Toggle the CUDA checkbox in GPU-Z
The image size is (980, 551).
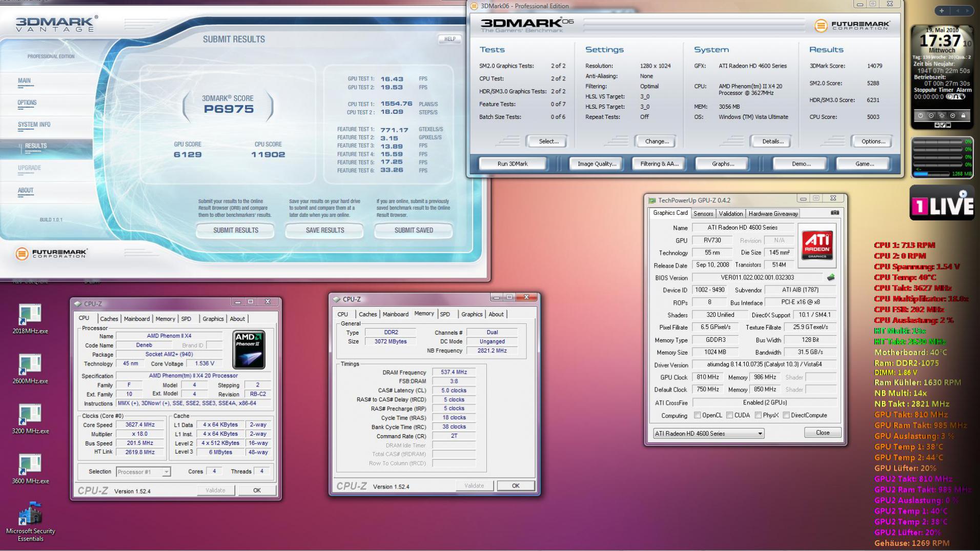click(x=729, y=415)
